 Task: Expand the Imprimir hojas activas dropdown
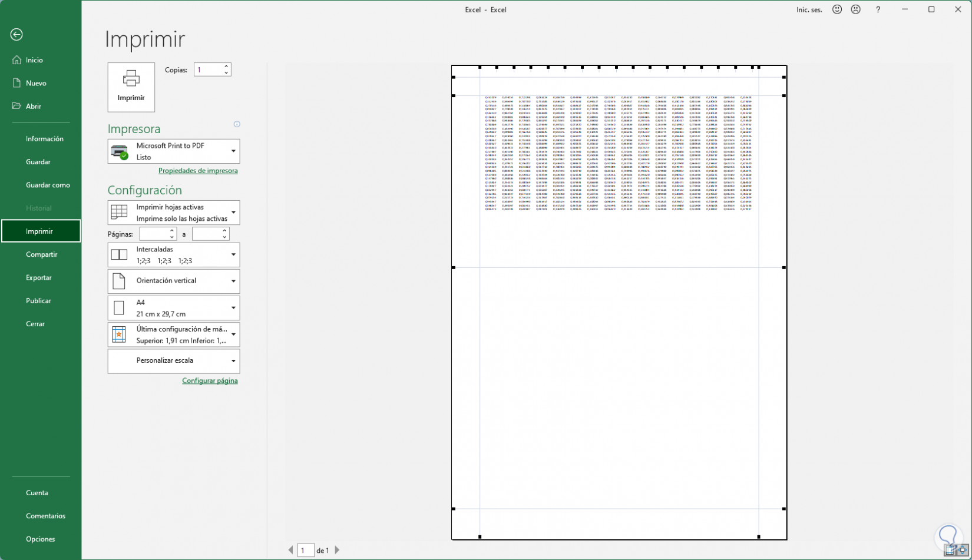click(174, 213)
